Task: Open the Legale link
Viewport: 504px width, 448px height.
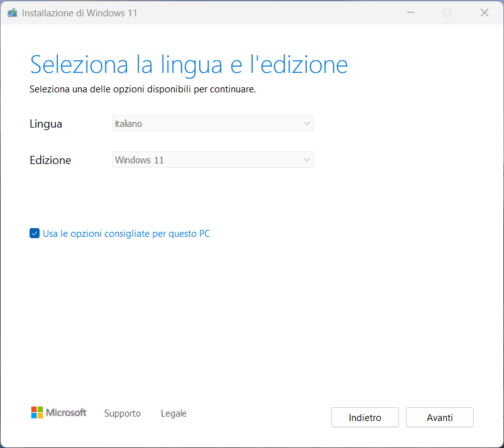Action: (x=173, y=413)
